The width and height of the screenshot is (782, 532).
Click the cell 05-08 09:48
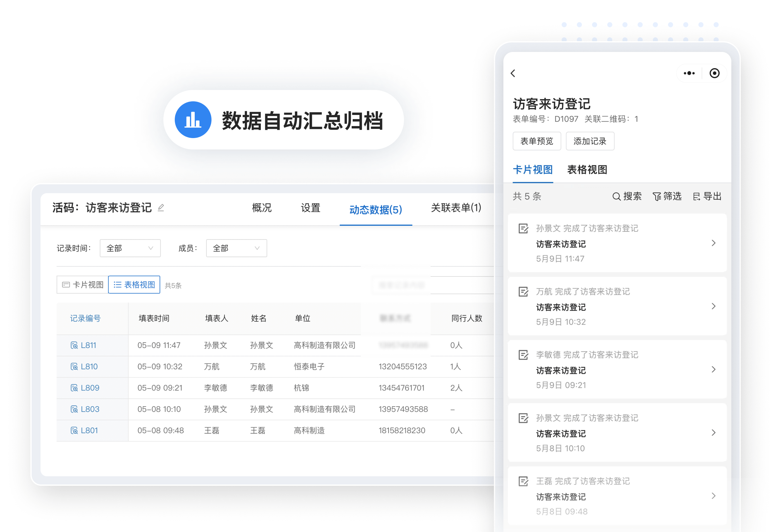pyautogui.click(x=161, y=430)
